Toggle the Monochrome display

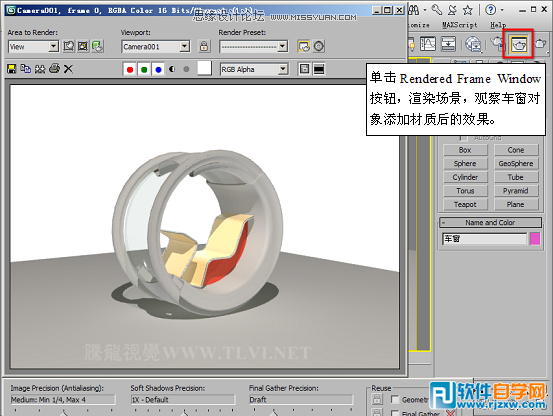point(186,69)
